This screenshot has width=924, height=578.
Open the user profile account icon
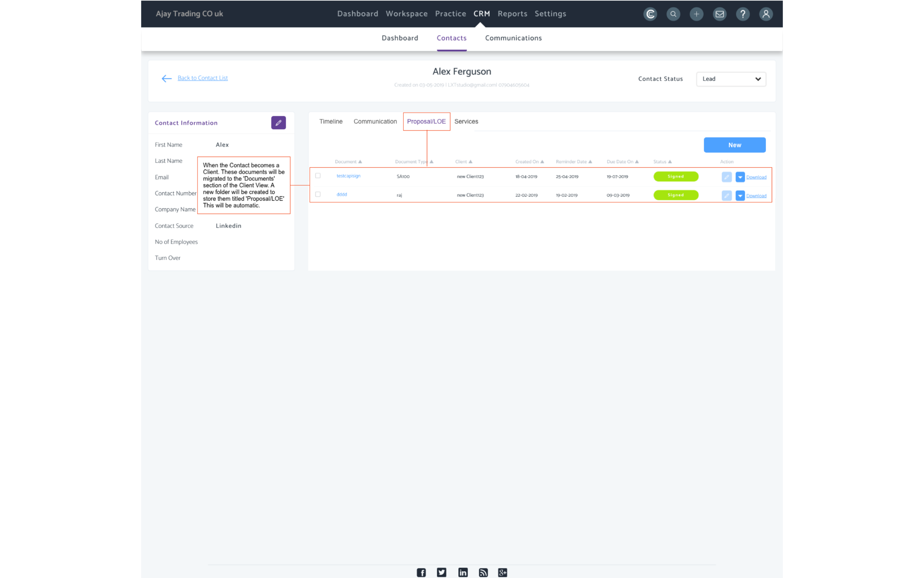click(766, 14)
